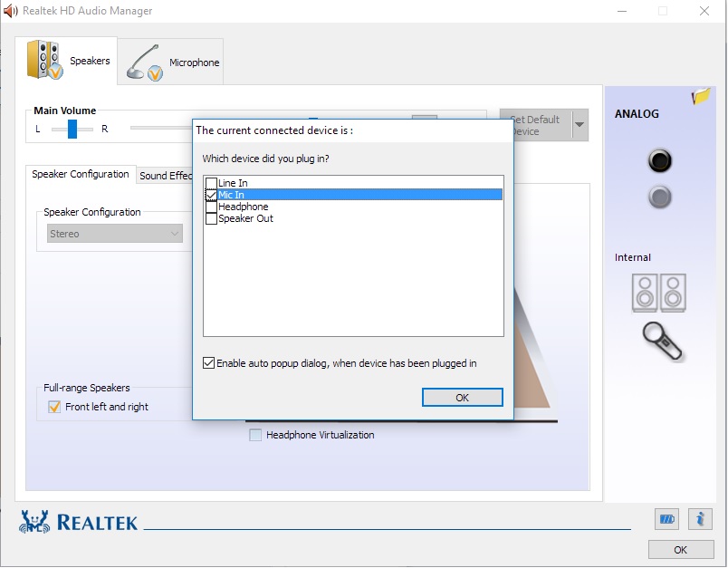This screenshot has height=568, width=728.
Task: Disable auto popup dialog checkbox
Action: coord(208,363)
